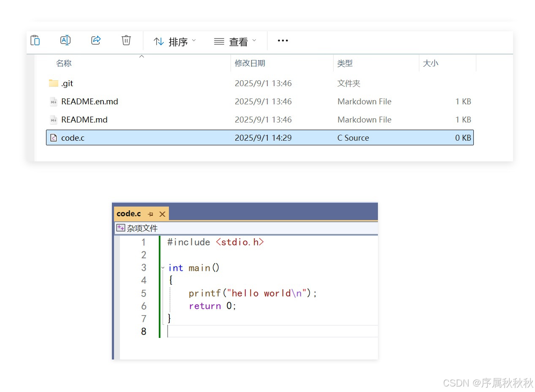Screen dimensions: 535x392
Task: Pin the code.c editor tab
Action: 151,214
